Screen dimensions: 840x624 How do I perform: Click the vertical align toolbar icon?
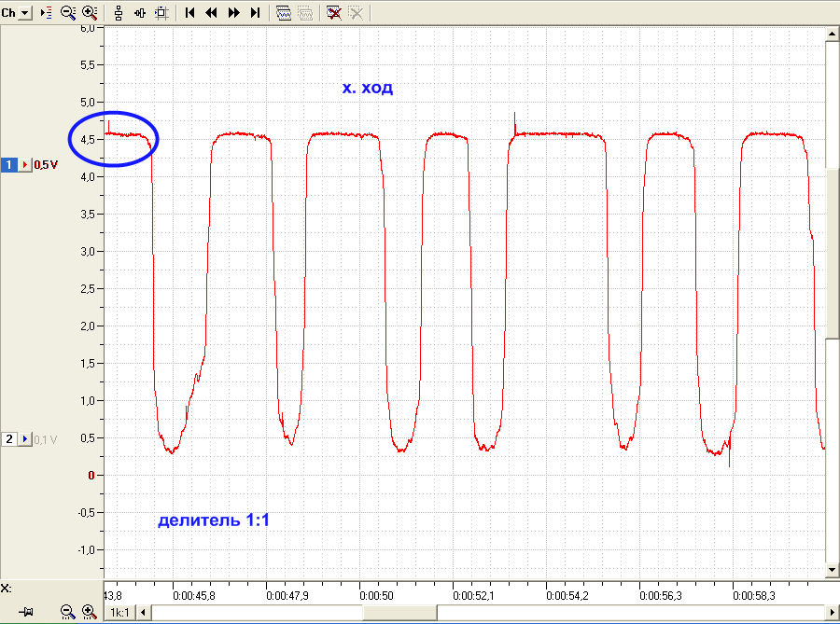(x=119, y=13)
